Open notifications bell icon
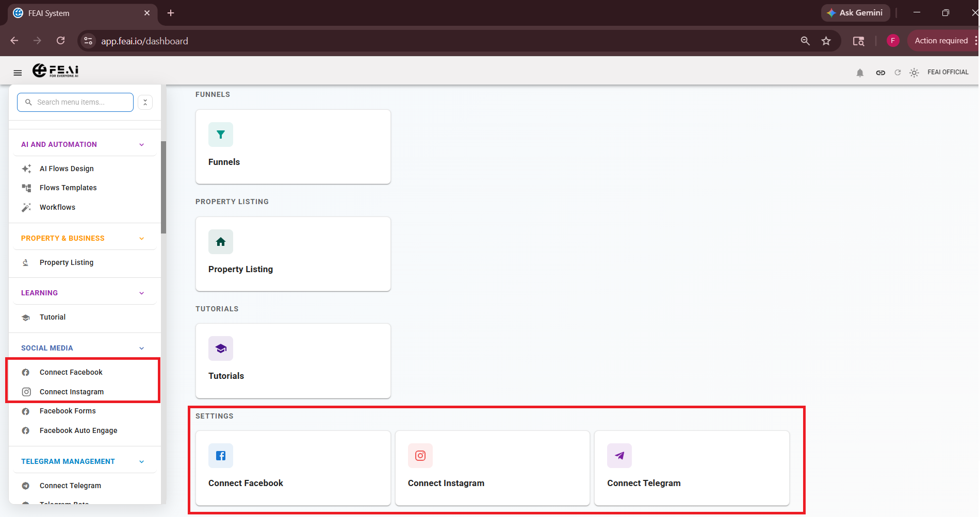 pyautogui.click(x=860, y=73)
